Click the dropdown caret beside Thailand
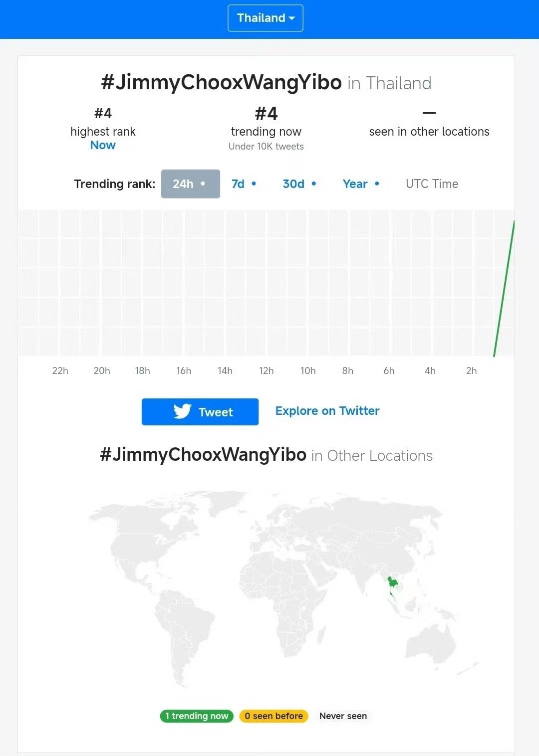The height and width of the screenshot is (756, 539). click(x=292, y=18)
